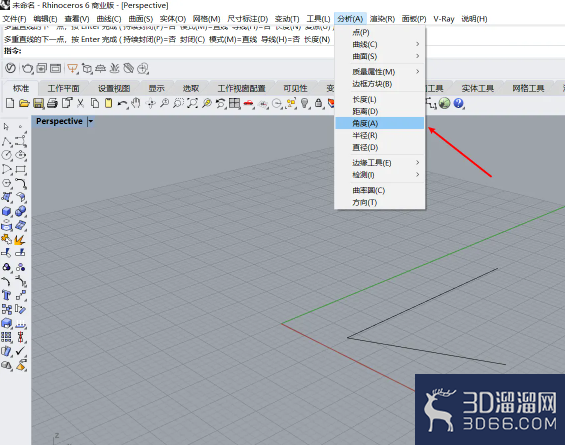
Task: Click the 指令 command input line
Action: point(169,51)
